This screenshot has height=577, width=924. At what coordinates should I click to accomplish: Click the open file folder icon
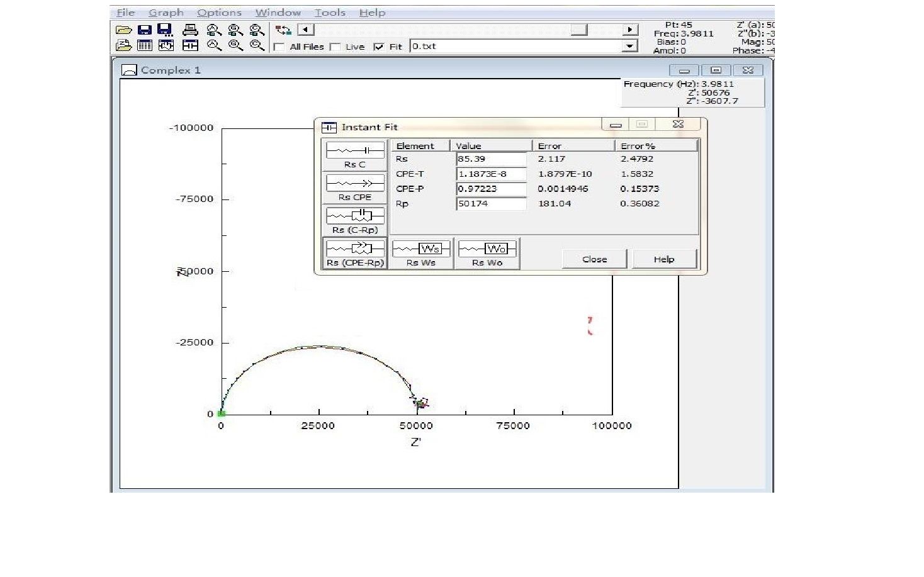124,30
